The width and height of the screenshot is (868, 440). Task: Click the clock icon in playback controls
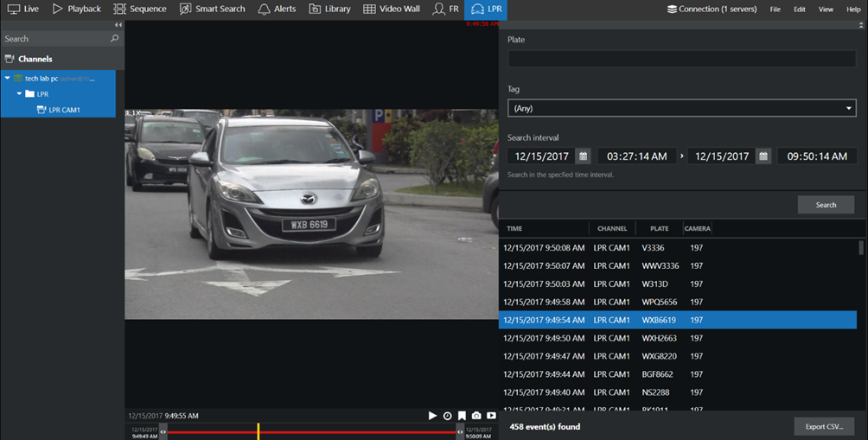[448, 416]
